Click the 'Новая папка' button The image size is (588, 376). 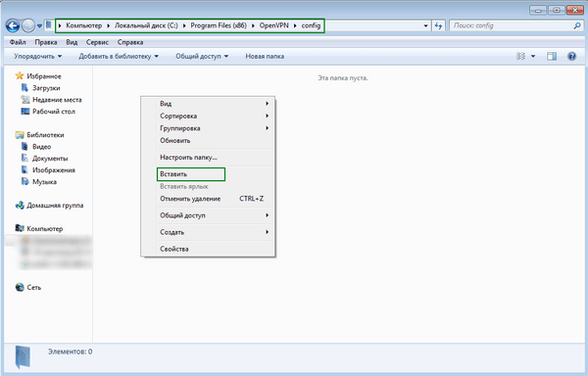pos(265,56)
